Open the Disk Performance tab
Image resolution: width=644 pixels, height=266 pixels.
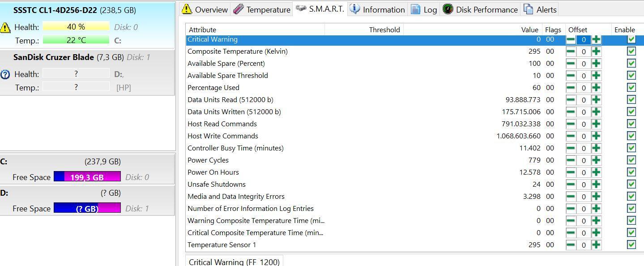pos(480,9)
